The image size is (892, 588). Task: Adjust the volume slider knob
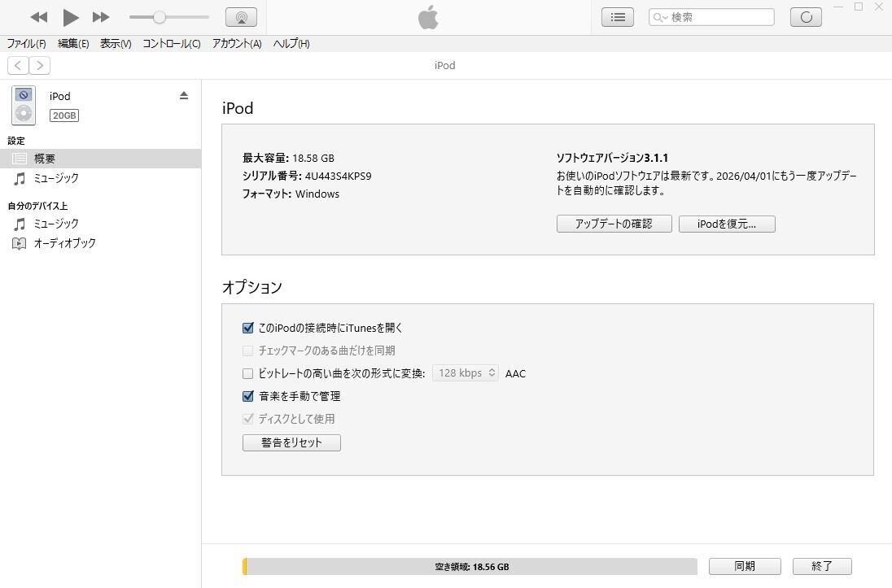click(x=160, y=17)
